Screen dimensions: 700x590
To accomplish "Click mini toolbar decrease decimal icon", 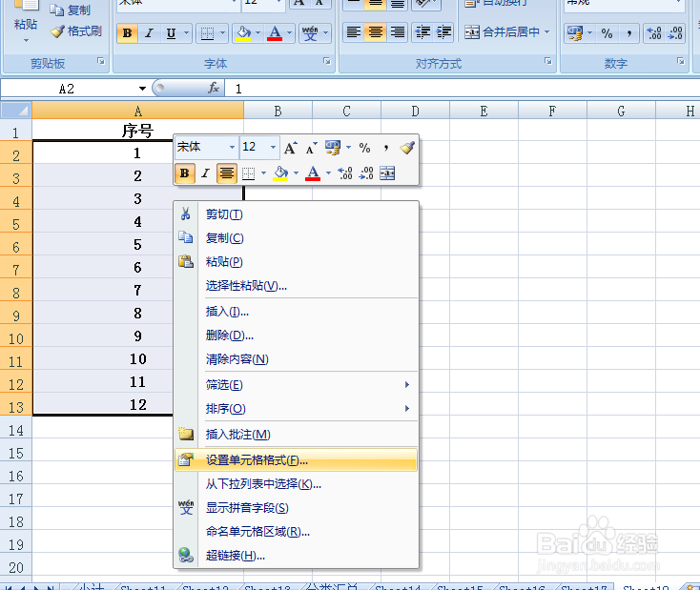I will point(366,173).
